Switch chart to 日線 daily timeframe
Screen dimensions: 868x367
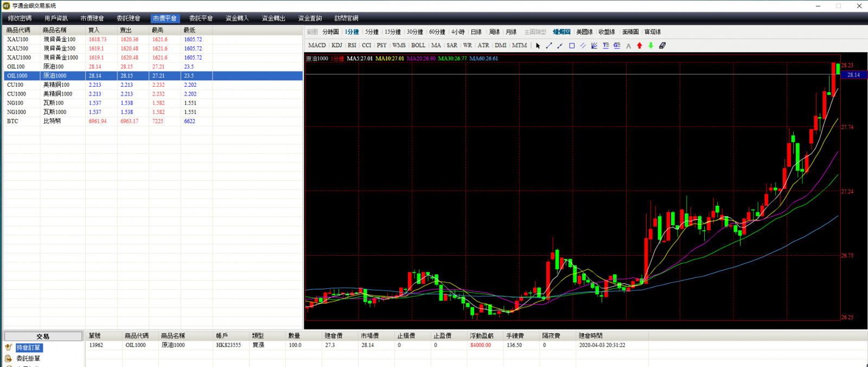click(476, 32)
